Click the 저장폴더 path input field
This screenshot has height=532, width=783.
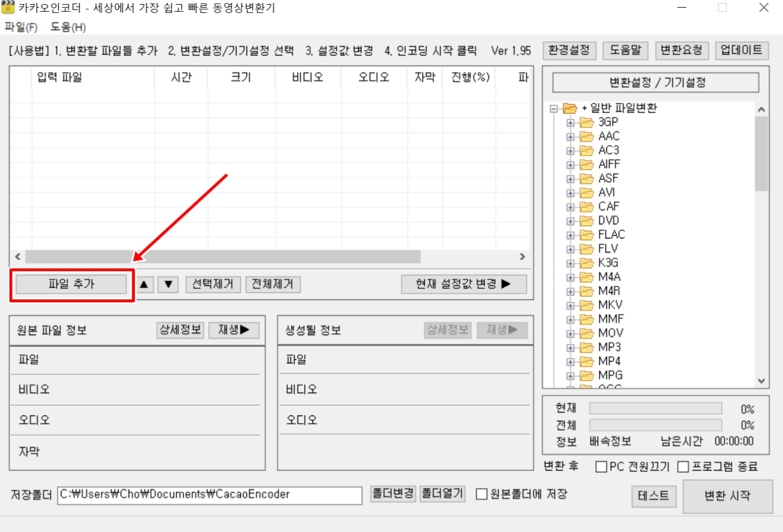click(x=210, y=495)
